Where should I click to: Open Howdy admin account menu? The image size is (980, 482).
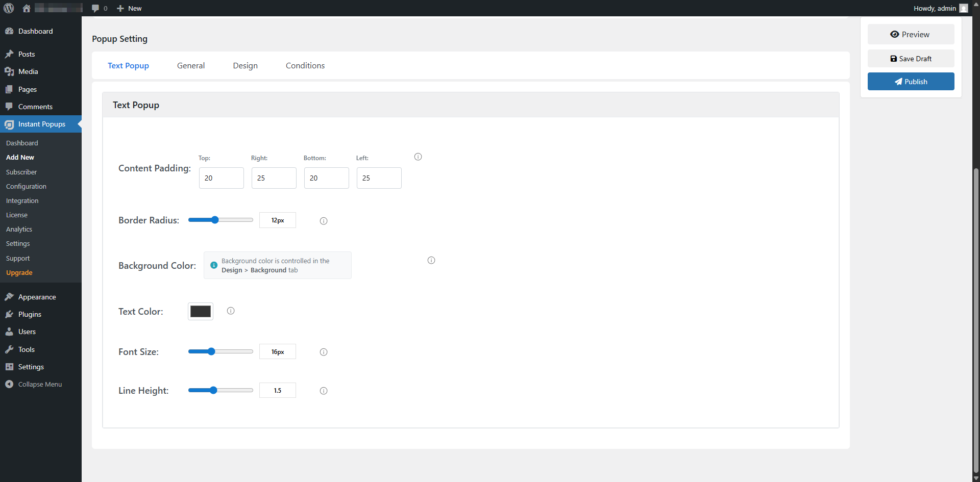click(940, 8)
